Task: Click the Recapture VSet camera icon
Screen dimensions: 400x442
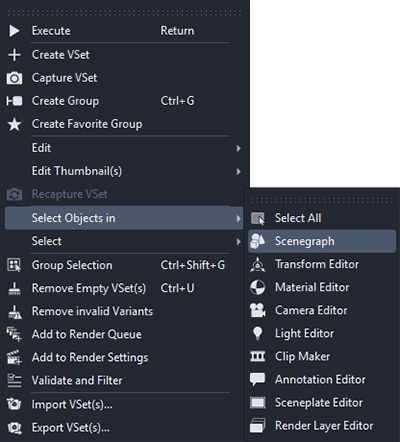Action: [14, 194]
